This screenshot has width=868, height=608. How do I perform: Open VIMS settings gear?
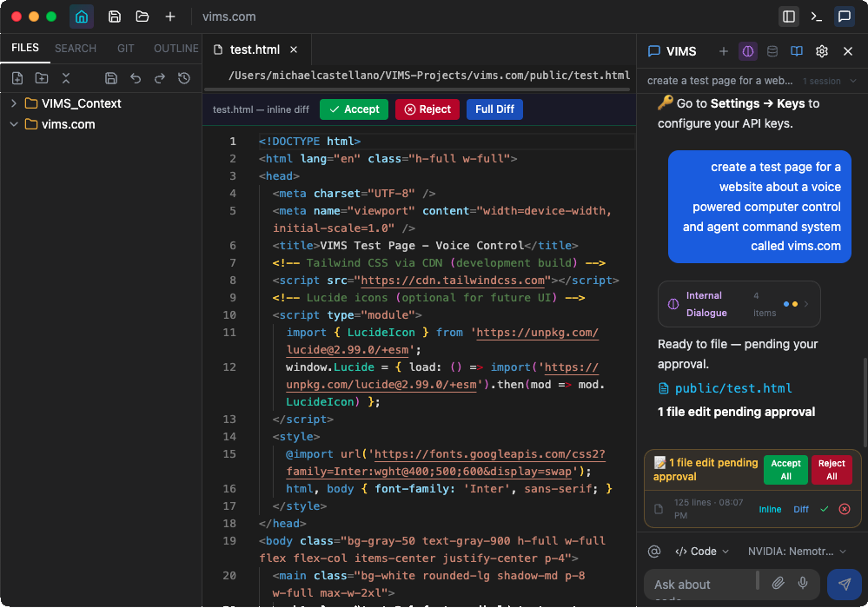point(821,51)
